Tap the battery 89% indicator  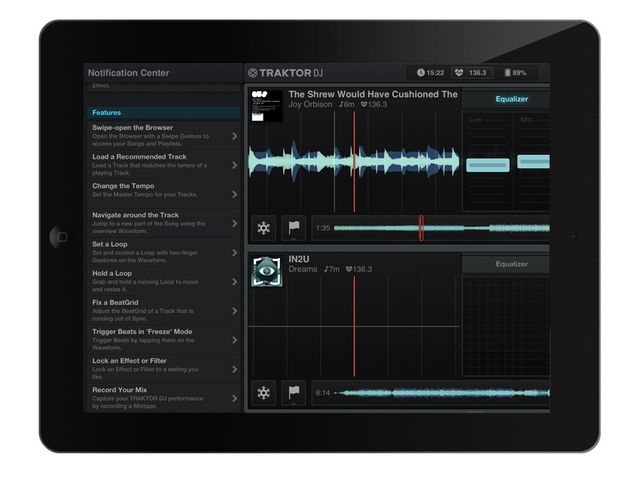515,73
